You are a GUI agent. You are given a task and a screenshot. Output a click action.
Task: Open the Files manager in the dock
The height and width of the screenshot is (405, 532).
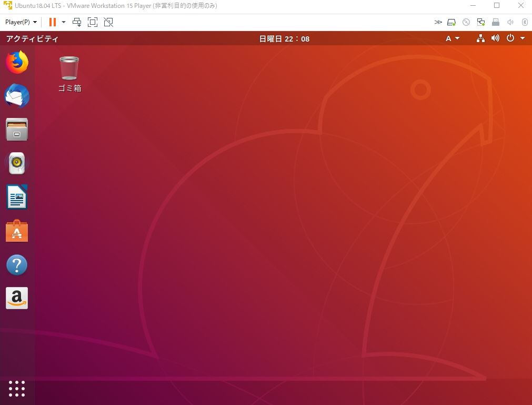(17, 130)
